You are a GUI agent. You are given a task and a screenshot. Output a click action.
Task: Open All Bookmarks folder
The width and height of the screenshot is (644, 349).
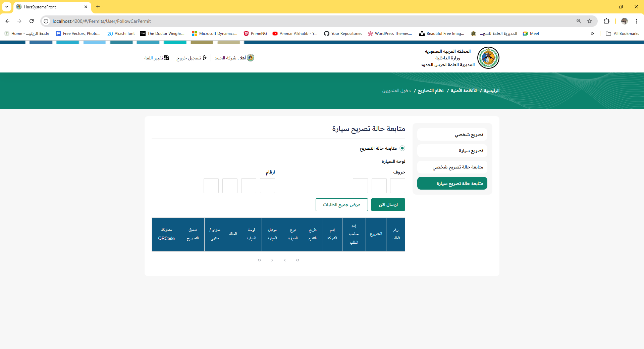tap(623, 34)
